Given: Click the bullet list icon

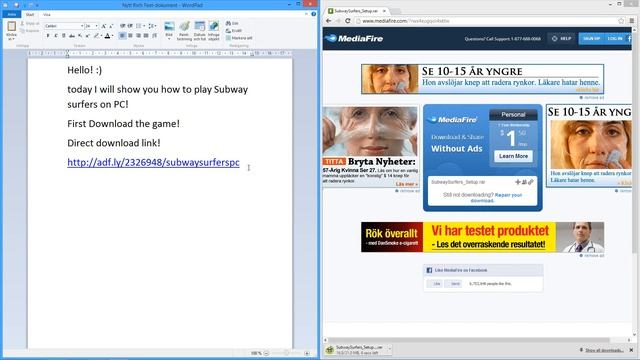Looking at the screenshot, I should pyautogui.click(x=139, y=26).
